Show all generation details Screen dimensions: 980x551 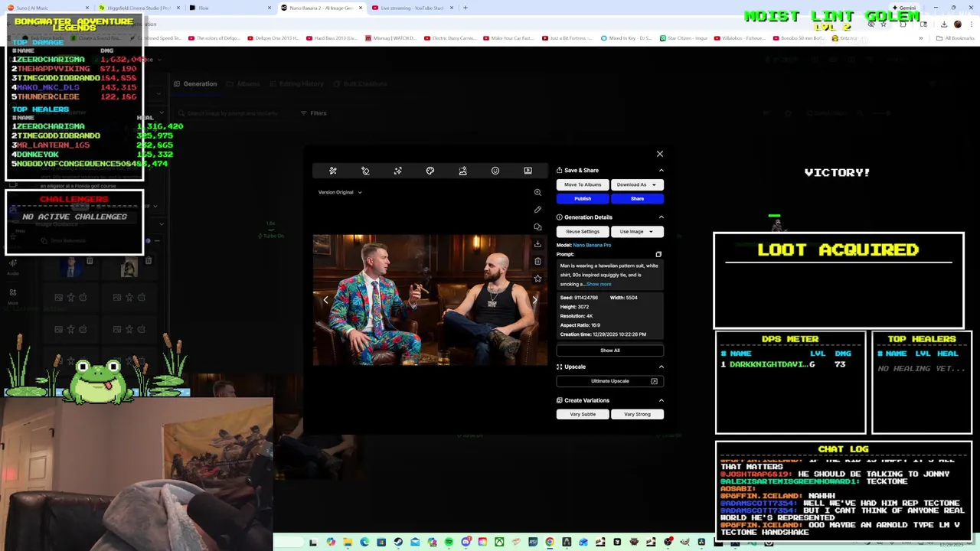[610, 350]
